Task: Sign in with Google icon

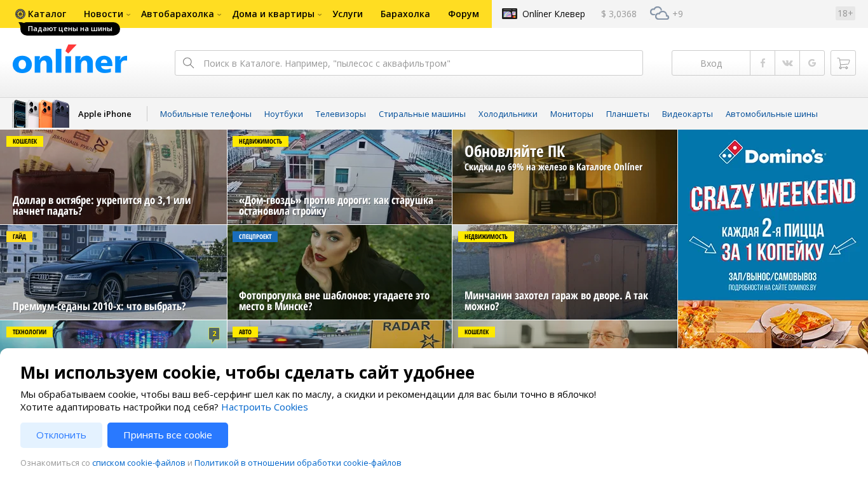Action: click(x=812, y=63)
